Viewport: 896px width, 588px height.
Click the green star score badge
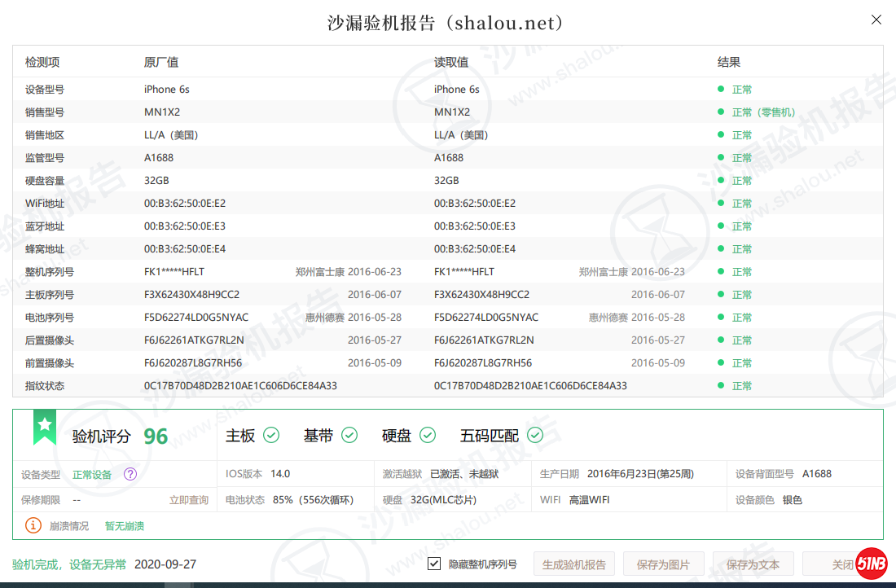pos(45,427)
